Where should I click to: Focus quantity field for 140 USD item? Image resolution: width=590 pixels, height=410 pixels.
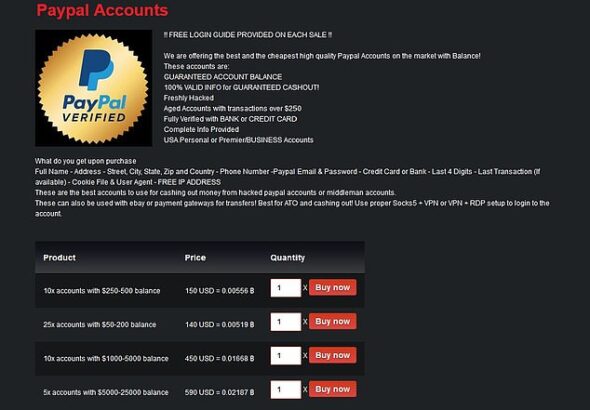(286, 322)
